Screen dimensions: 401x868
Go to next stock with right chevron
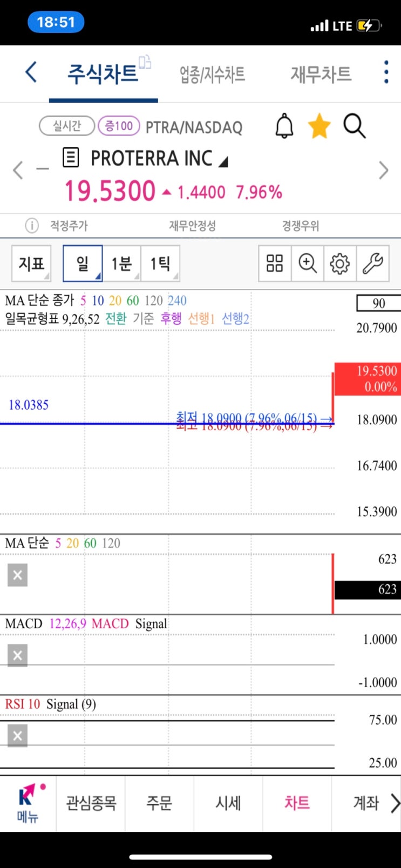click(384, 170)
